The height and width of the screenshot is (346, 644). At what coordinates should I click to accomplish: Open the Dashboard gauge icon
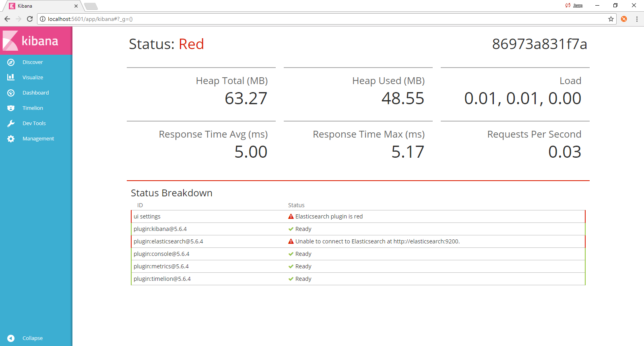(11, 93)
